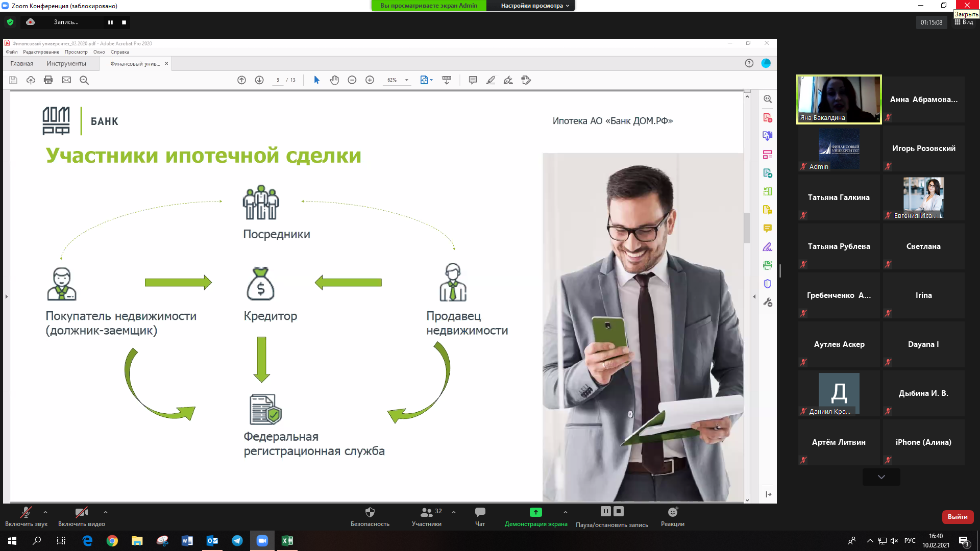Switch to the Главная tab
The height and width of the screenshot is (551, 980).
[22, 64]
